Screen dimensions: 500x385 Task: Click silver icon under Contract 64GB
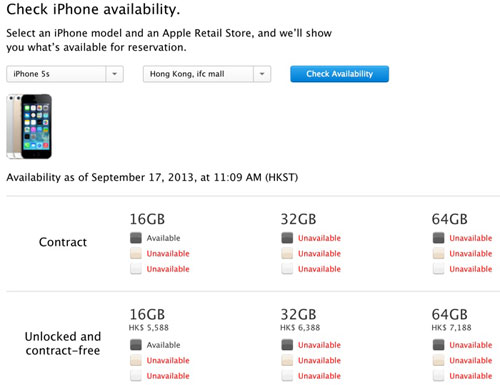pyautogui.click(x=438, y=269)
